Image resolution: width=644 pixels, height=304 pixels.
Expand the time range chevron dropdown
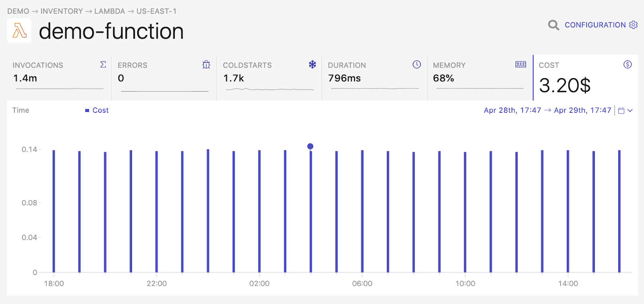(630, 110)
